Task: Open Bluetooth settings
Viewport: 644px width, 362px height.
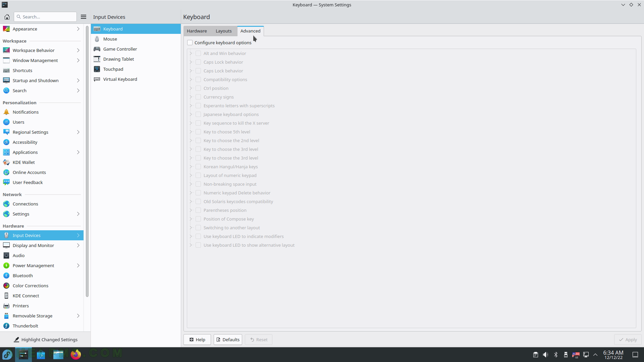Action: tap(42, 276)
